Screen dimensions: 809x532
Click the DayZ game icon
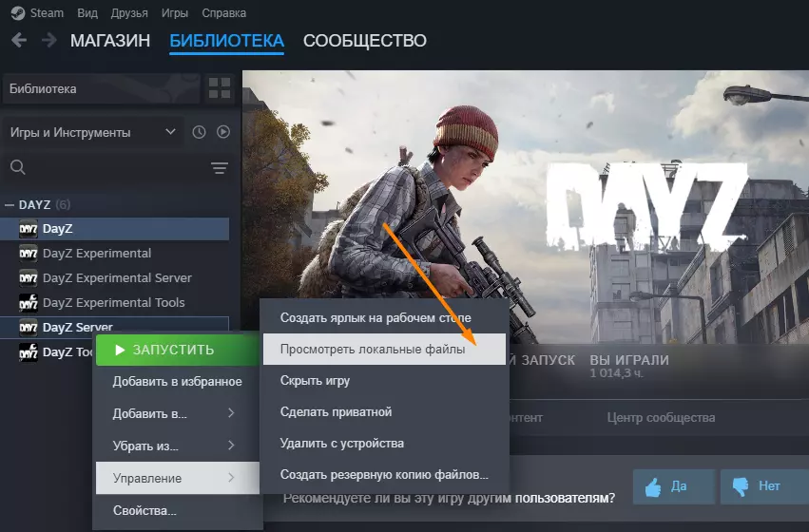pos(28,228)
